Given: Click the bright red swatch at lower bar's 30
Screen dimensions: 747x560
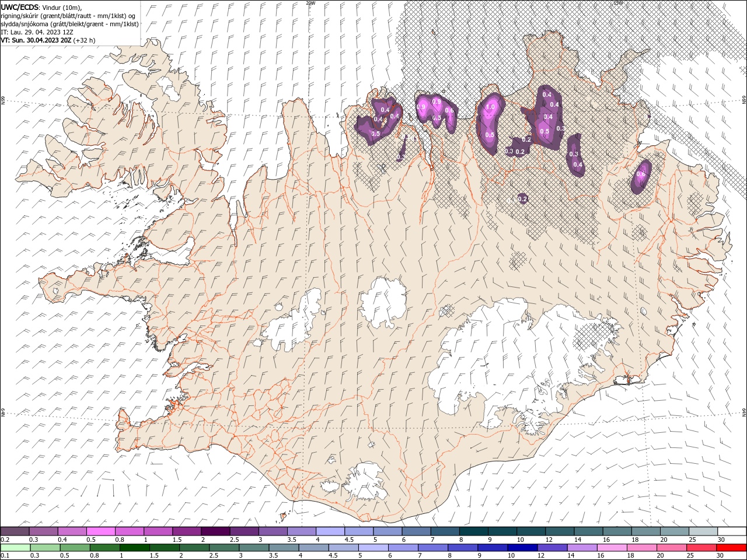Looking at the screenshot, I should (x=731, y=548).
